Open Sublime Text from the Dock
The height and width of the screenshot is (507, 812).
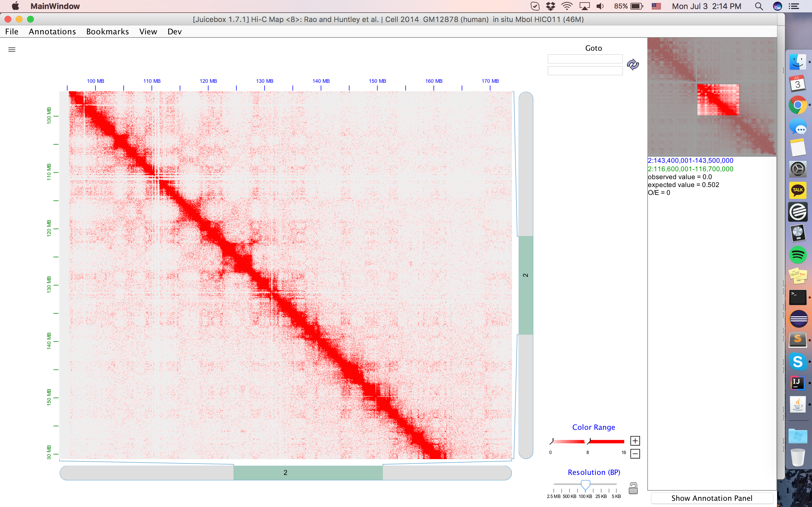[x=798, y=339]
